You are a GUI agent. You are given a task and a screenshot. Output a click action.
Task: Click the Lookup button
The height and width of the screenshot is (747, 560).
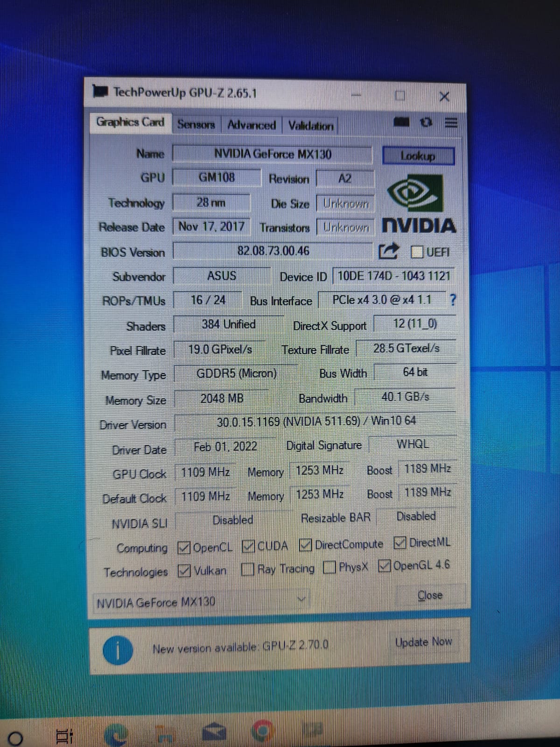click(x=418, y=156)
